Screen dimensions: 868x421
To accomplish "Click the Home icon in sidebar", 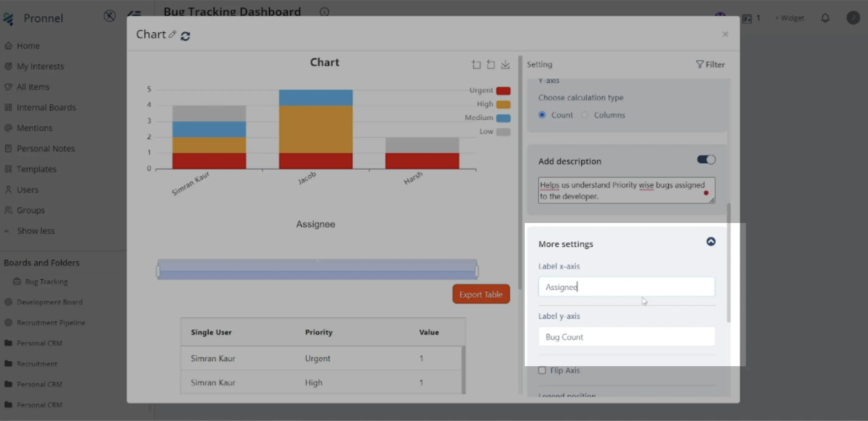I will point(9,45).
